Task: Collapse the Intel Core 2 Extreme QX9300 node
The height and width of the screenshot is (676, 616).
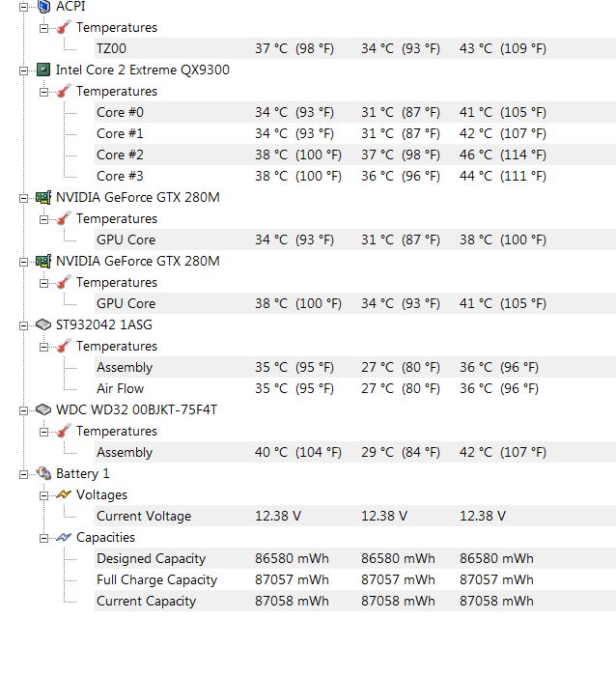Action: point(24,70)
